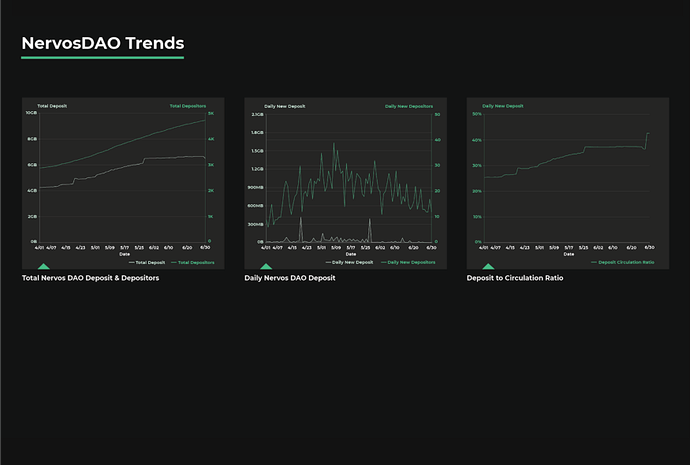Screen dimensions: 690x465
Task: Click green triangle under Circulation Ratio chart
Action: [488, 266]
